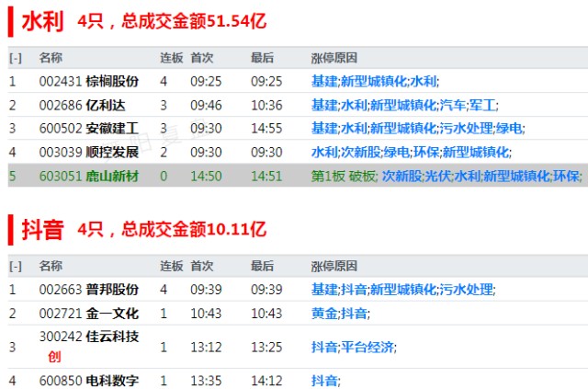Image resolution: width=588 pixels, height=389 pixels.
Task: Click 水利 tag in 棕榈股份 row
Action: [x=423, y=81]
